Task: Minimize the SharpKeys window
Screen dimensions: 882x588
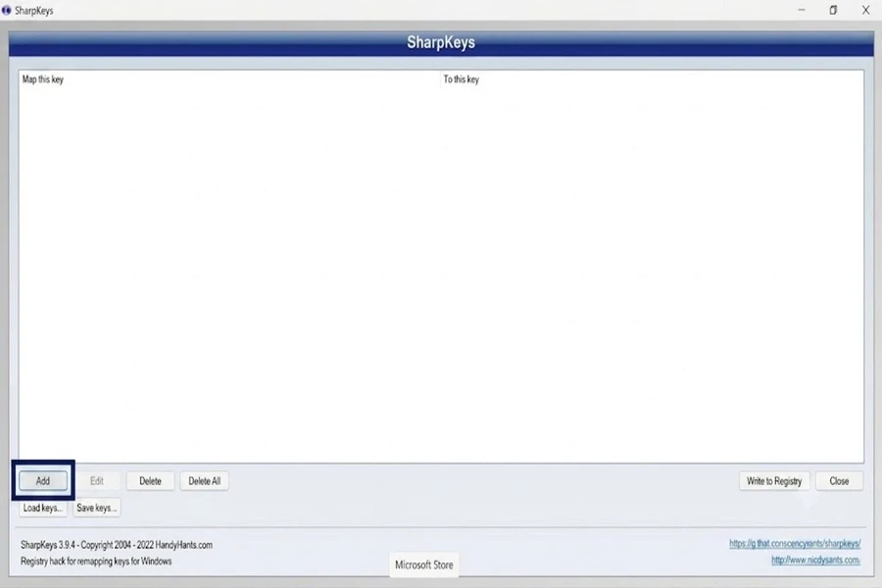Action: [x=801, y=10]
